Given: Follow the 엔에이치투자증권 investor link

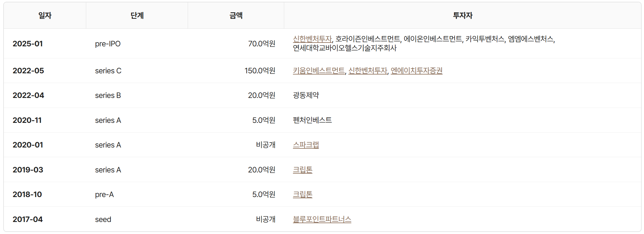Looking at the screenshot, I should (416, 71).
